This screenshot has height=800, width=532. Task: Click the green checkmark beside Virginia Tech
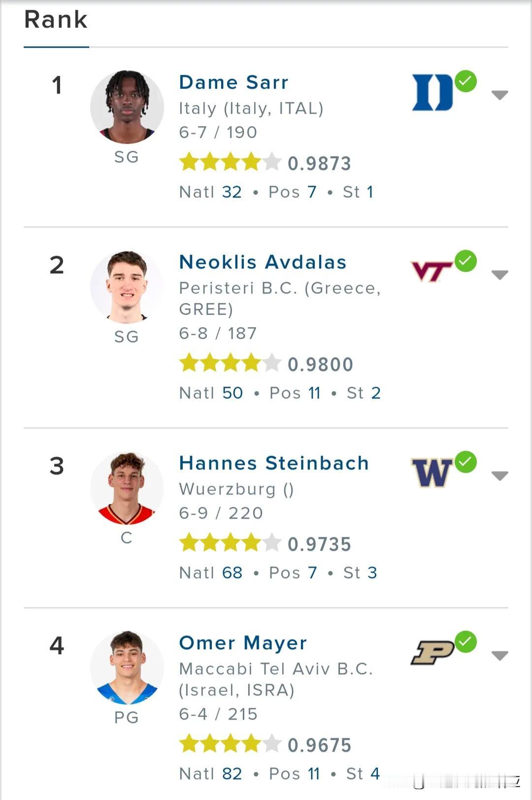pos(465,261)
